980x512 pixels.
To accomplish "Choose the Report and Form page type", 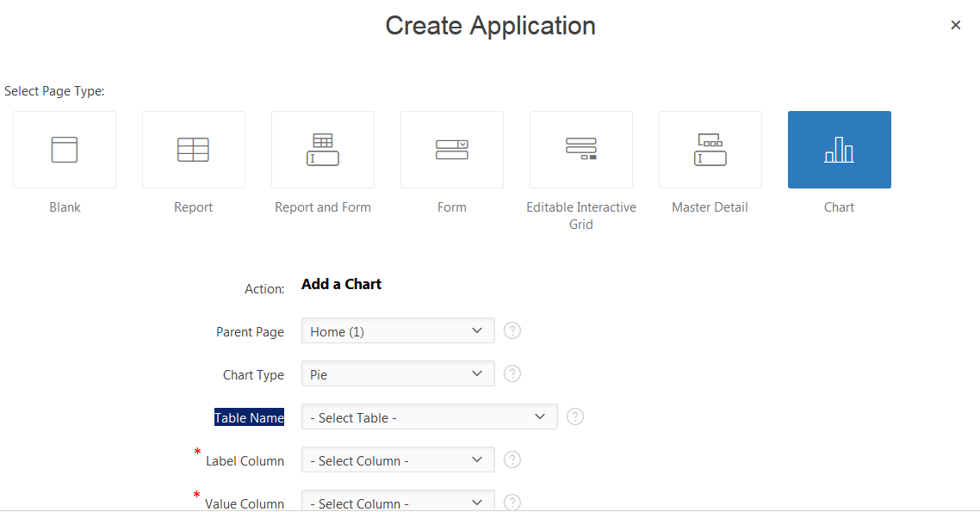I will coord(323,149).
